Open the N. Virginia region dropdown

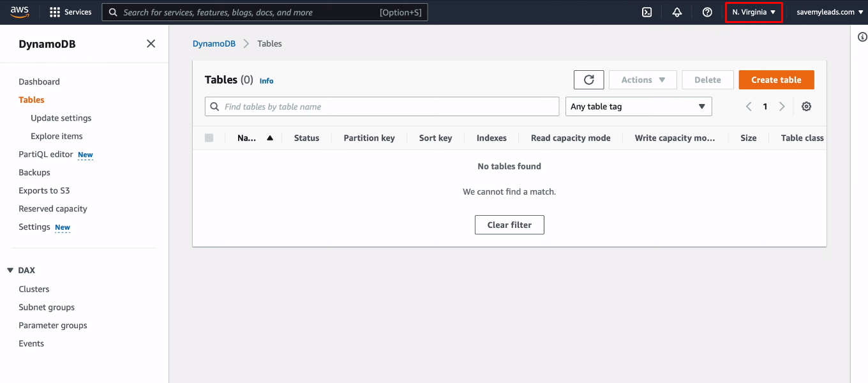[x=754, y=12]
